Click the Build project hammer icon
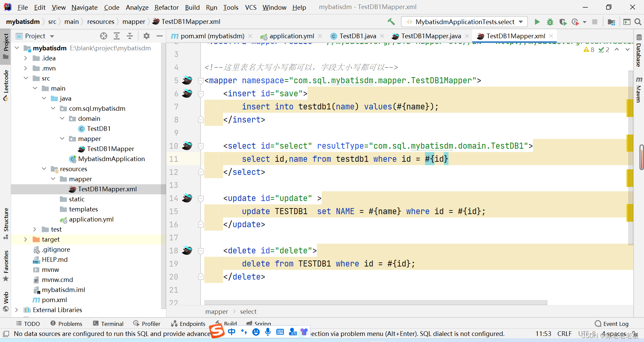The width and height of the screenshot is (644, 342). (391, 22)
